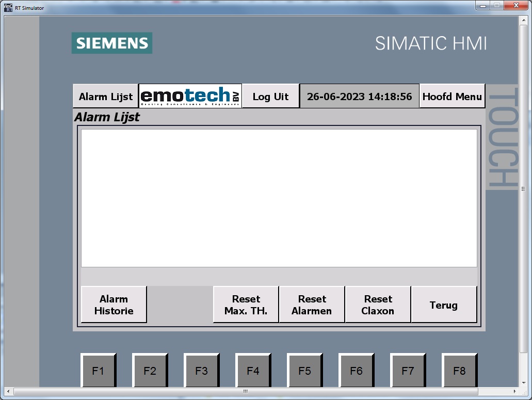Silence horn with Reset Claxon
The image size is (532, 400).
pos(378,305)
